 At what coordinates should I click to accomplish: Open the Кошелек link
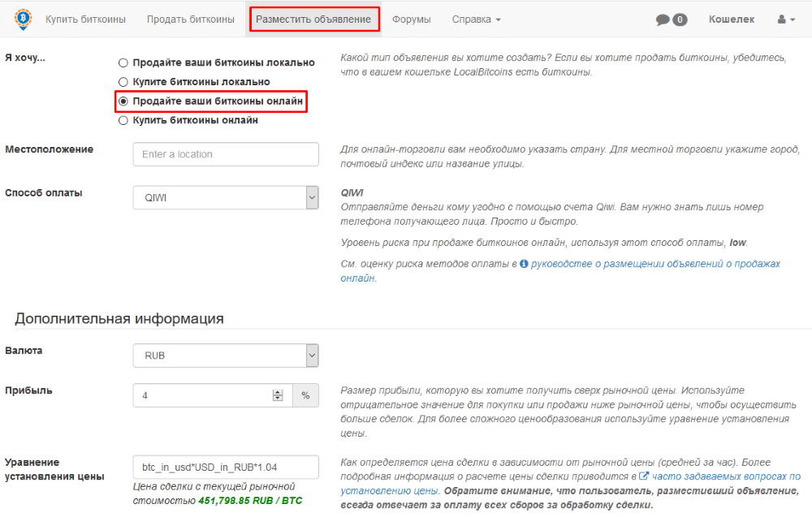click(732, 19)
